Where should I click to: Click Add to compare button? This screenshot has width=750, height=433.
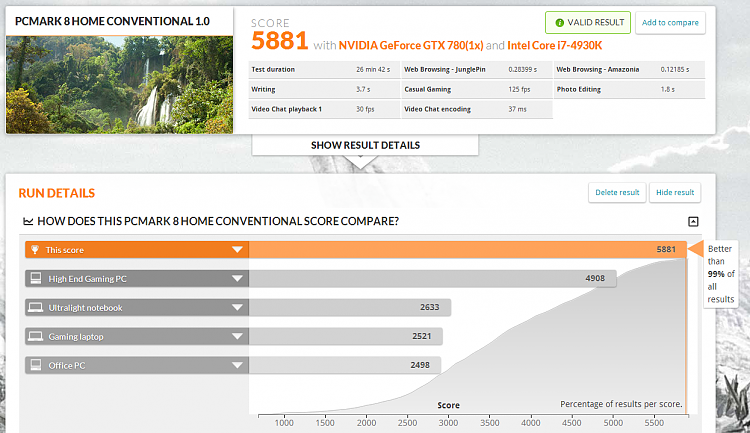pyautogui.click(x=670, y=22)
